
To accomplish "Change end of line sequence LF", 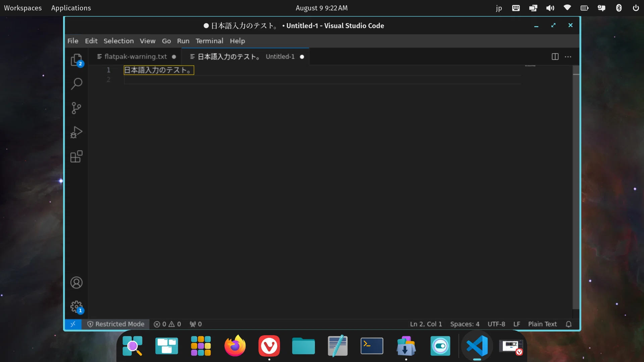I will (x=517, y=324).
